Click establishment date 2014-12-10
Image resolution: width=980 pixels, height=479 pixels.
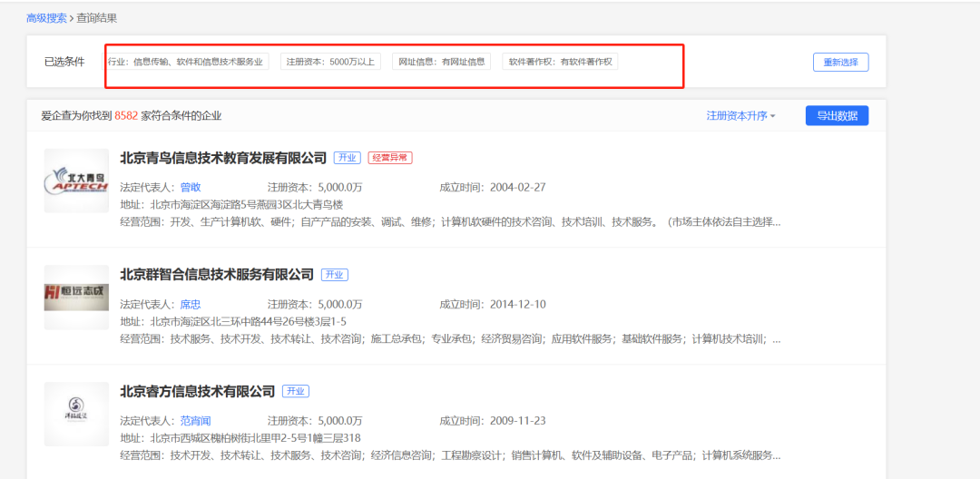point(518,304)
